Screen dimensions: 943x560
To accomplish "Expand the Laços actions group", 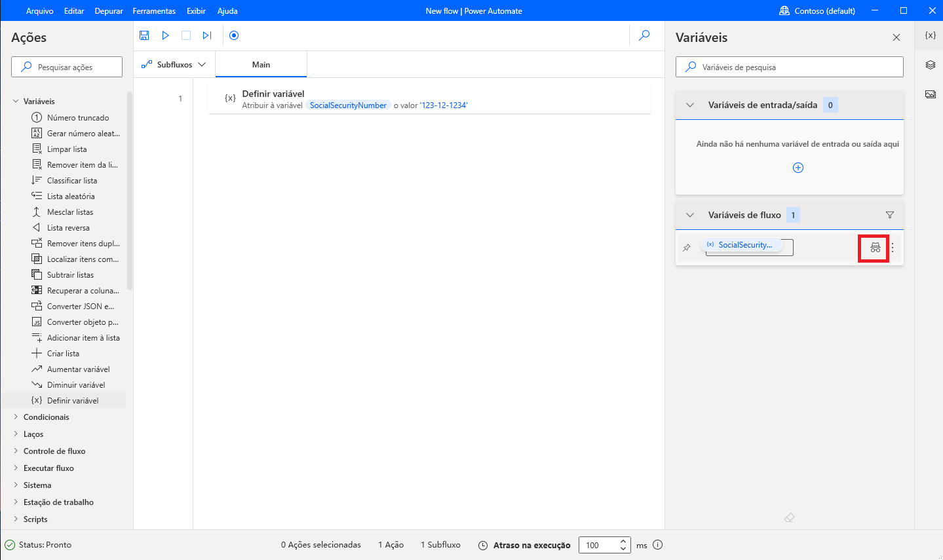I will 16,434.
